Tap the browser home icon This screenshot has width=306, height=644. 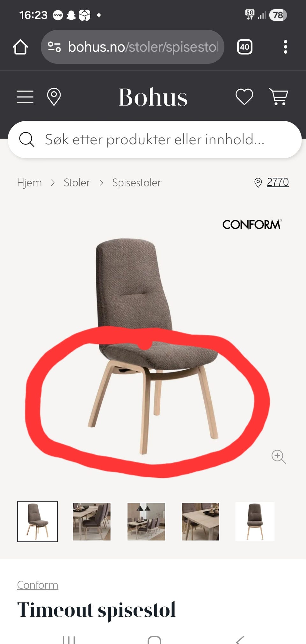(x=20, y=47)
